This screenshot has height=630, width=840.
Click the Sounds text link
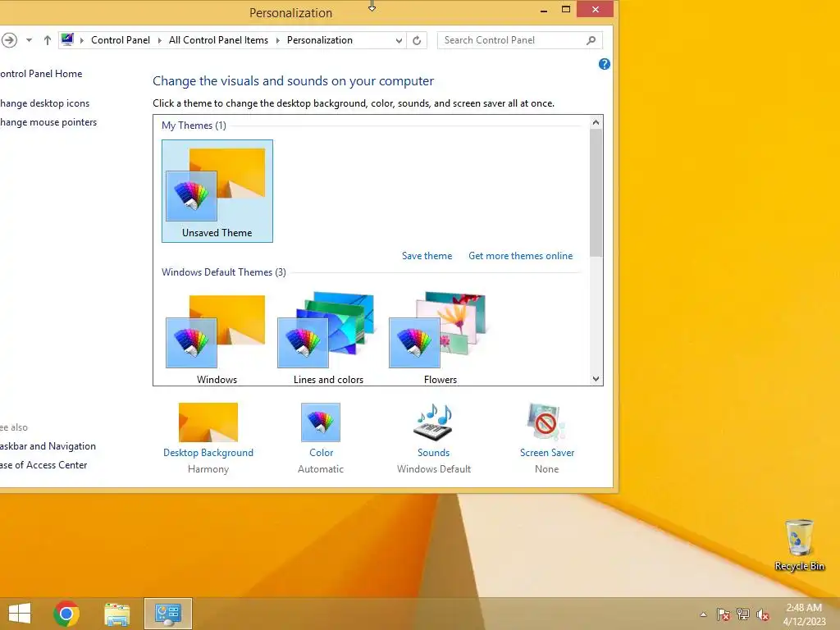[x=433, y=453]
